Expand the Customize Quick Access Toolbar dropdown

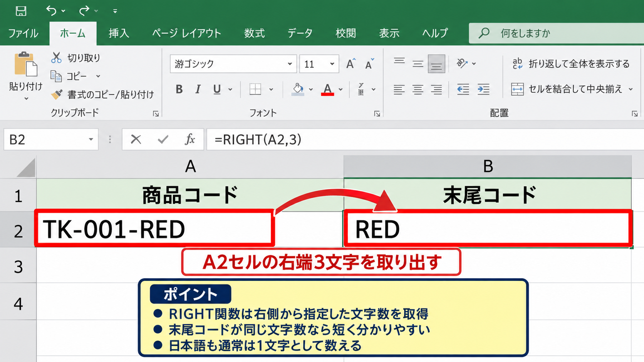click(115, 11)
